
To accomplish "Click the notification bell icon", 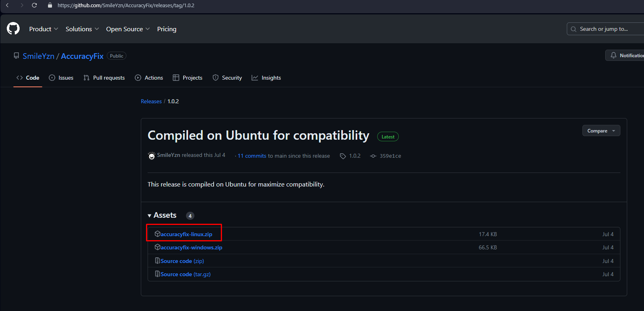I will pos(614,55).
